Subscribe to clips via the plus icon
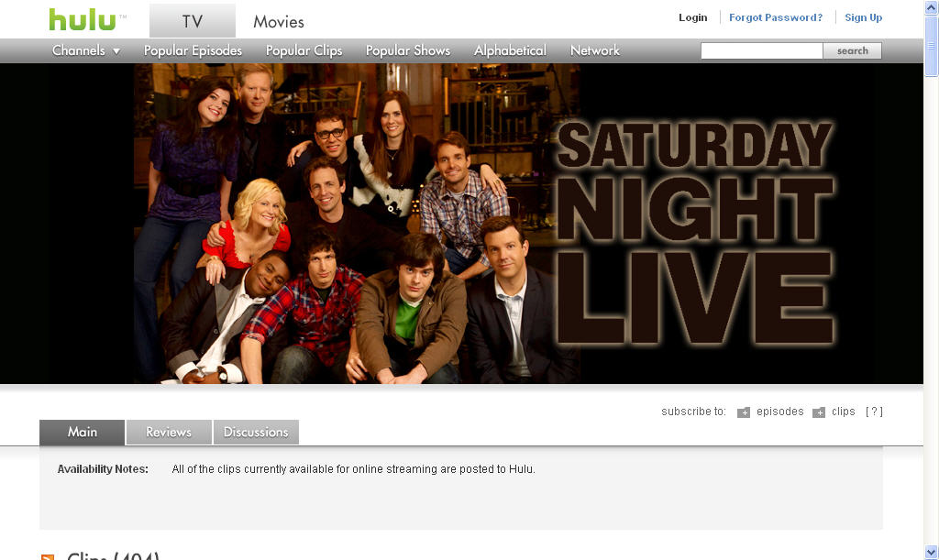The width and height of the screenshot is (939, 560). pyautogui.click(x=819, y=412)
